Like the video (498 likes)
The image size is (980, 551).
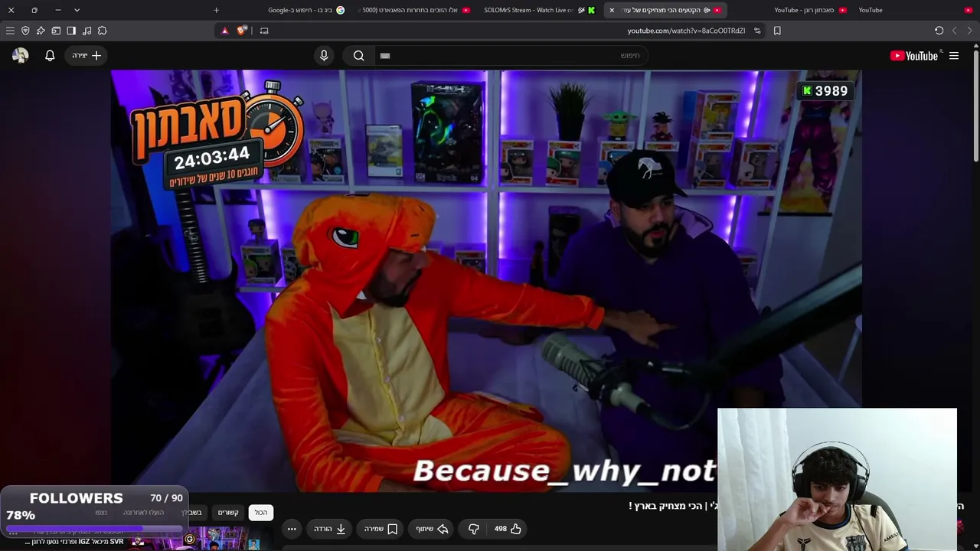[x=507, y=529]
